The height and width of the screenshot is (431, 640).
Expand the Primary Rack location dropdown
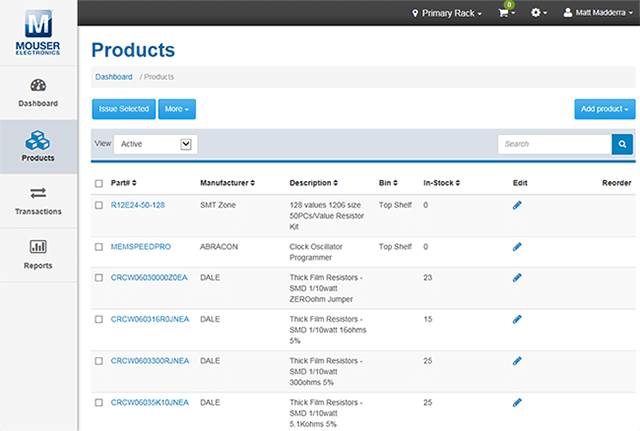click(x=447, y=13)
